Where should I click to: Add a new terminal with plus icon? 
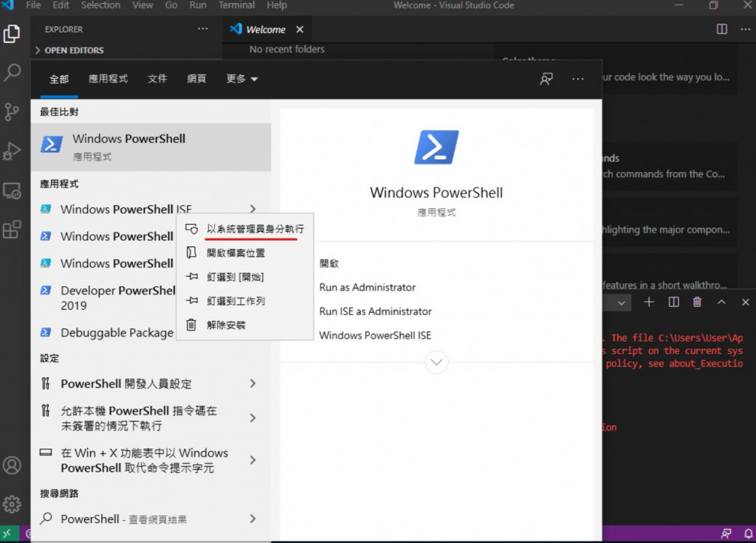pyautogui.click(x=649, y=302)
